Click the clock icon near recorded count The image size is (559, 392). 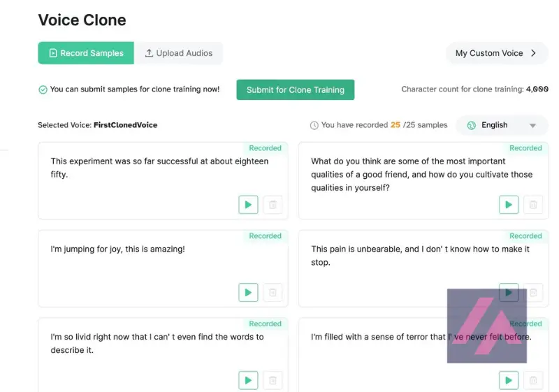(x=314, y=125)
